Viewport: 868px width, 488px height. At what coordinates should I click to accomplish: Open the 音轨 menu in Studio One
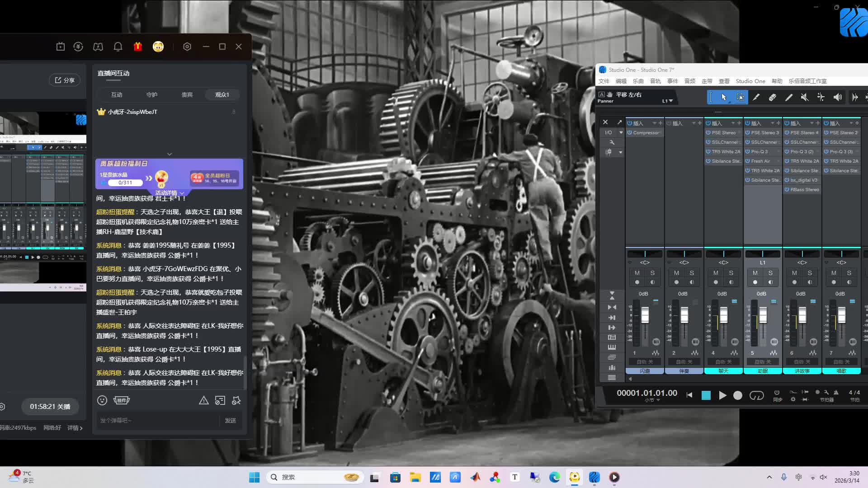click(x=655, y=81)
